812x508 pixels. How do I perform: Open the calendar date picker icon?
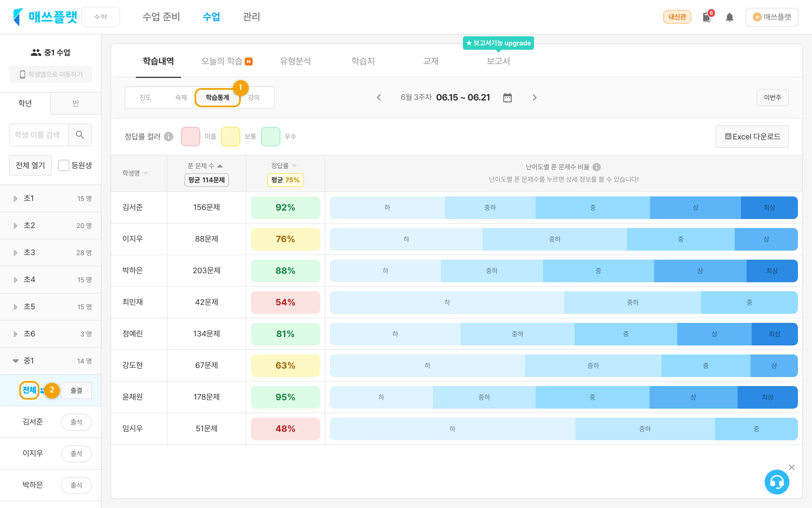click(x=507, y=97)
